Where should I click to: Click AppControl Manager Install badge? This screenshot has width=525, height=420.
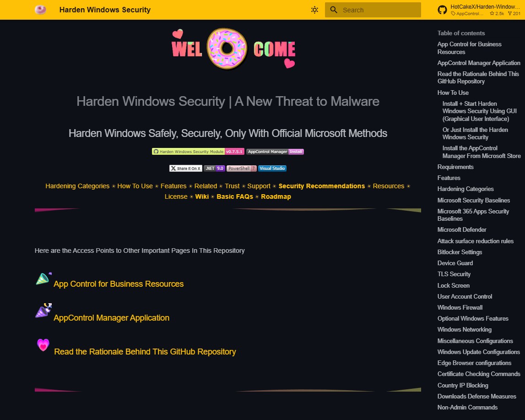point(275,152)
